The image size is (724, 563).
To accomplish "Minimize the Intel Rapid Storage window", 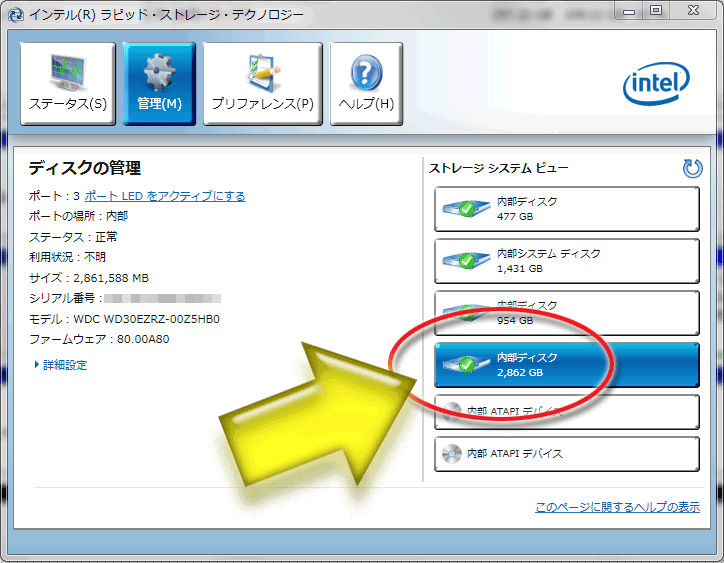I will click(x=628, y=10).
